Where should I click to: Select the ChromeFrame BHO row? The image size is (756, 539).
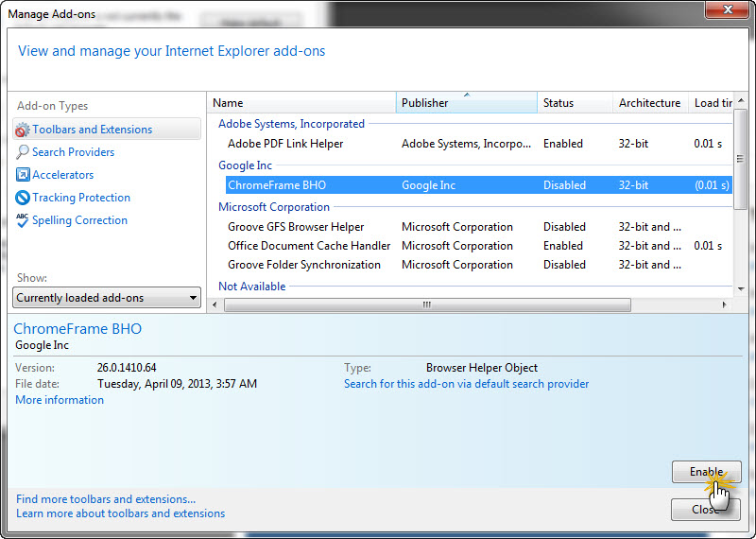479,185
